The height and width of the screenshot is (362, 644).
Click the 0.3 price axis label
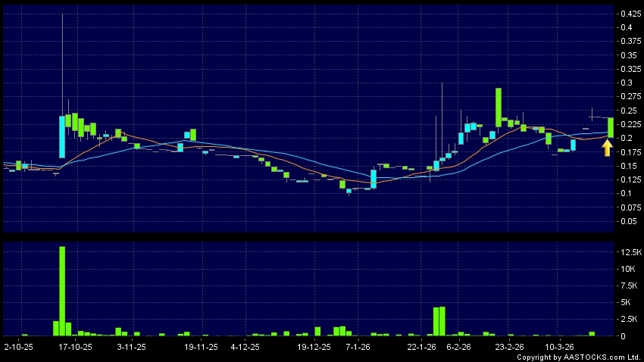coord(626,83)
